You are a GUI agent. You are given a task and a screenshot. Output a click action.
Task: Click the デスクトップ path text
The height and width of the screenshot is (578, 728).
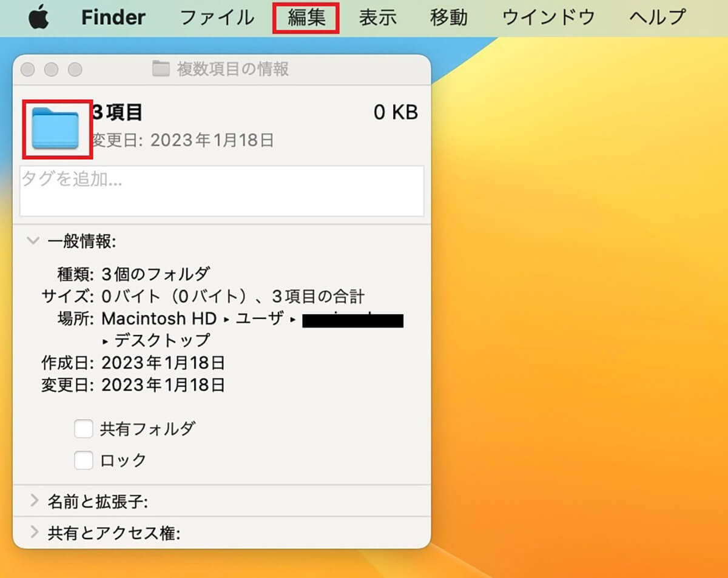(162, 340)
